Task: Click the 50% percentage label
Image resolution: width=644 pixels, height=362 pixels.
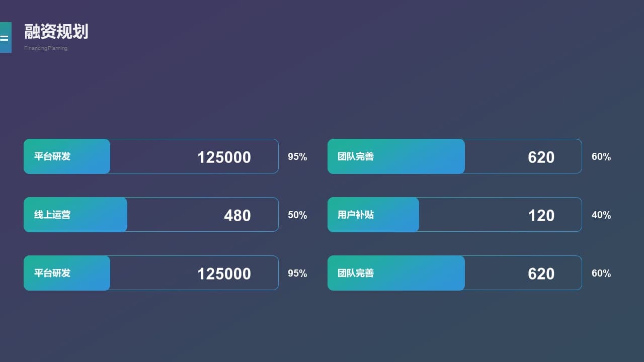Action: [x=297, y=215]
